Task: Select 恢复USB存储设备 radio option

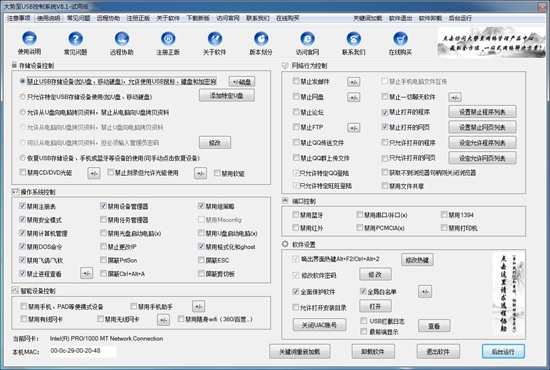Action: click(x=22, y=158)
